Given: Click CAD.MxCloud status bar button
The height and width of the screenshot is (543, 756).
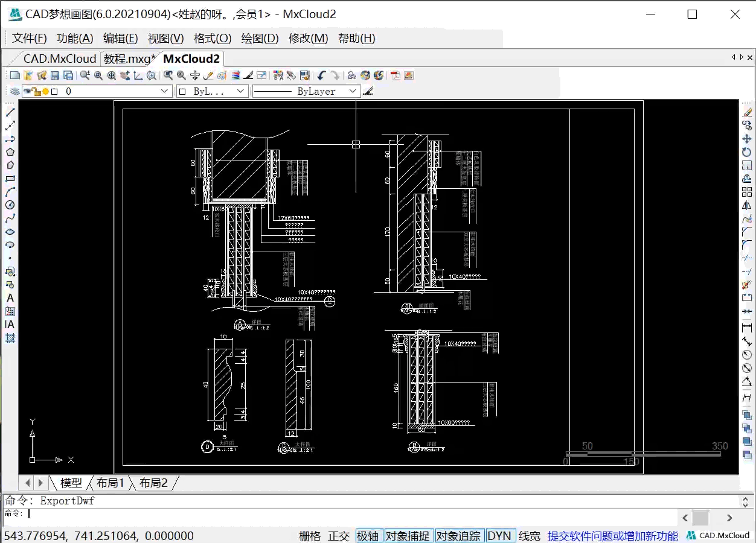Looking at the screenshot, I should (719, 536).
